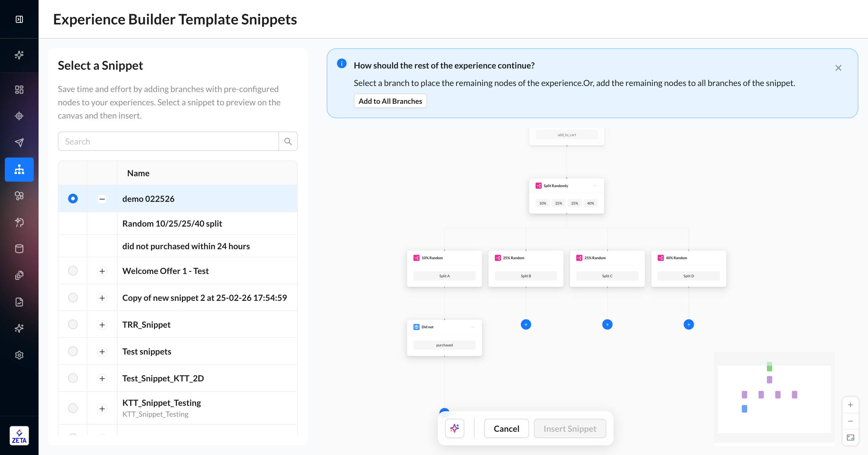Screen dimensions: 868x455
Task: Click into the snippet Search field
Action: (168, 141)
